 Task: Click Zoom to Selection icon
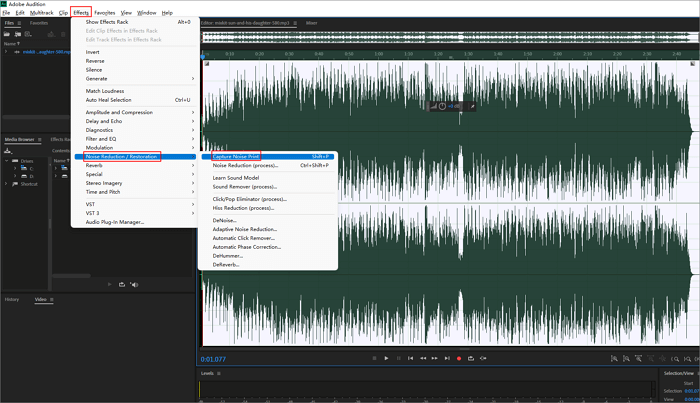pos(696,358)
